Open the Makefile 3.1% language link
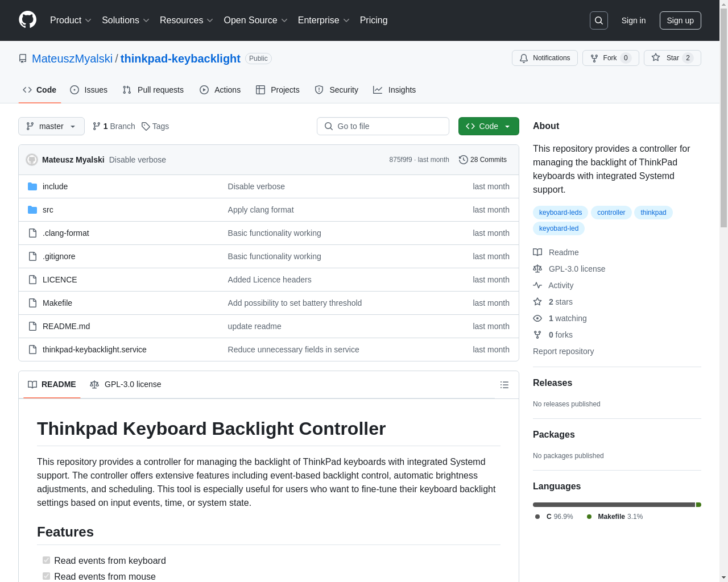728x582 pixels. point(615,517)
